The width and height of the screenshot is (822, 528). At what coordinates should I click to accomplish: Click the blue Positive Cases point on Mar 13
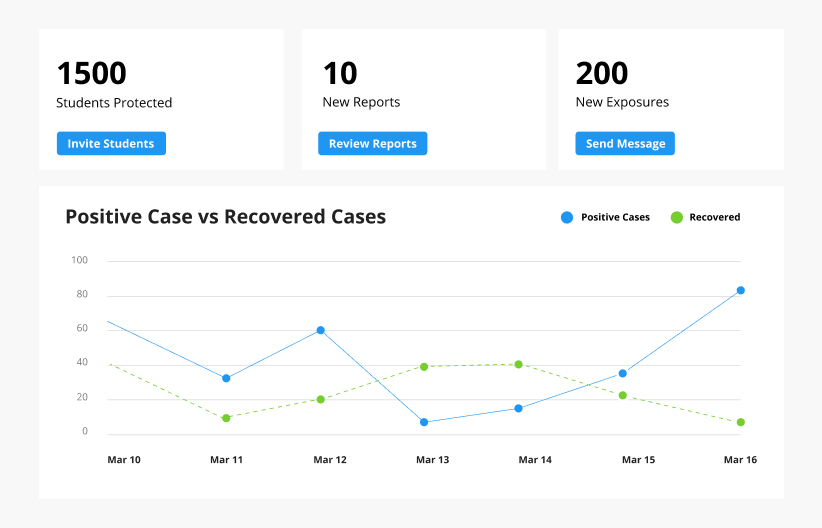pyautogui.click(x=424, y=422)
